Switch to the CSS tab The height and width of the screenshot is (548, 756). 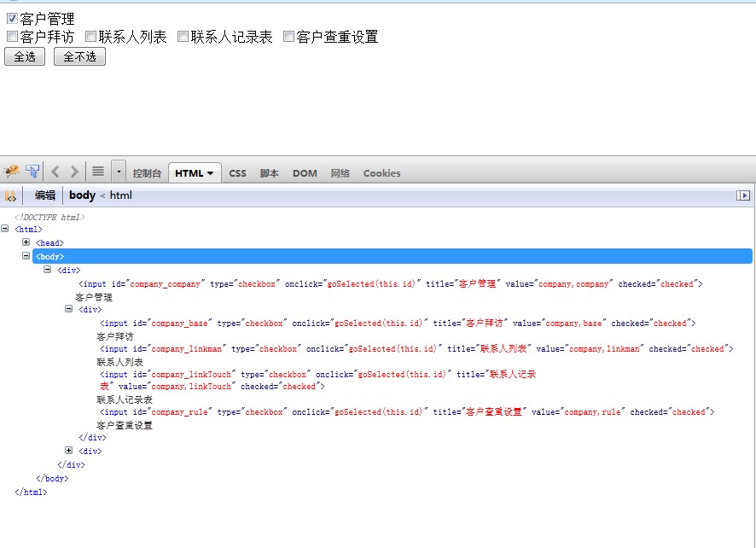(237, 172)
